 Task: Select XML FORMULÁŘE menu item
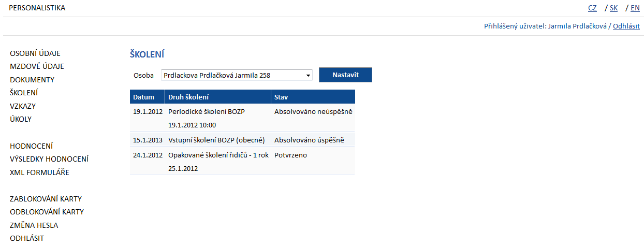click(x=39, y=172)
